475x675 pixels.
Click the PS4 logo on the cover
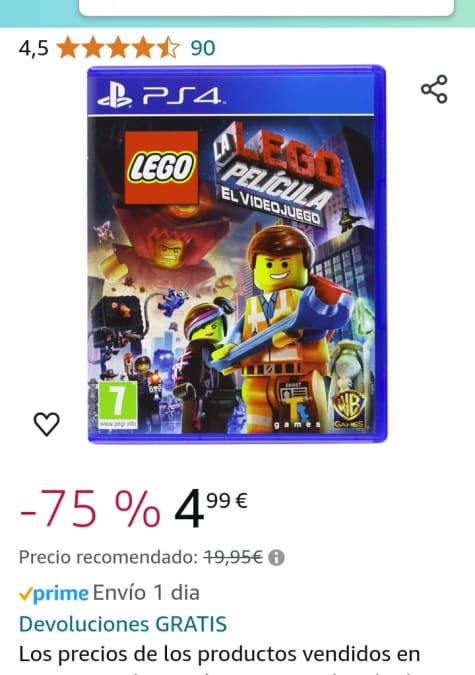[x=160, y=96]
